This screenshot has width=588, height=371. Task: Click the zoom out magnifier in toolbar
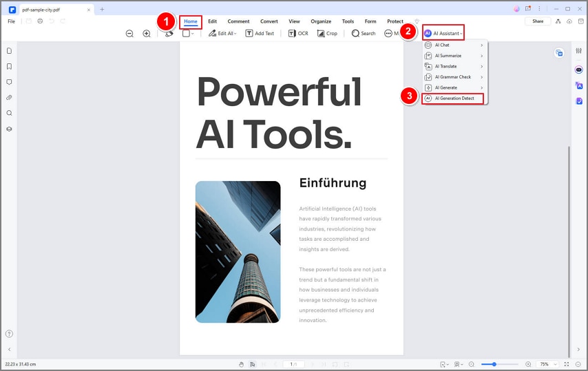click(129, 33)
